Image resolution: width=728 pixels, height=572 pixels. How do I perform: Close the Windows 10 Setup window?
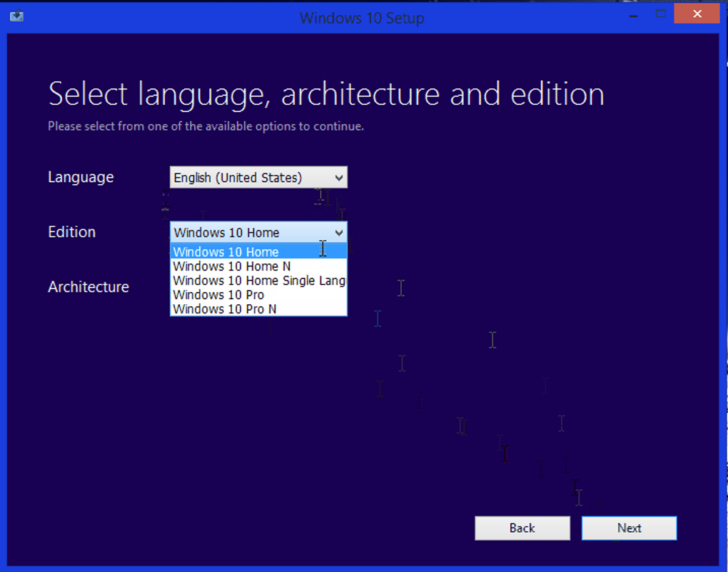(697, 14)
